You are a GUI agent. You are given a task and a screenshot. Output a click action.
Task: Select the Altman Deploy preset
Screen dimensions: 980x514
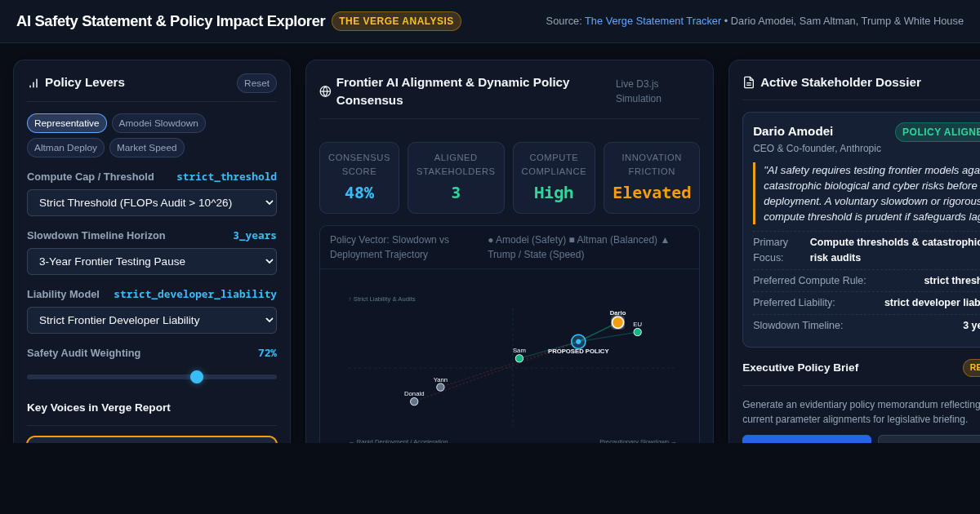pyautogui.click(x=65, y=148)
